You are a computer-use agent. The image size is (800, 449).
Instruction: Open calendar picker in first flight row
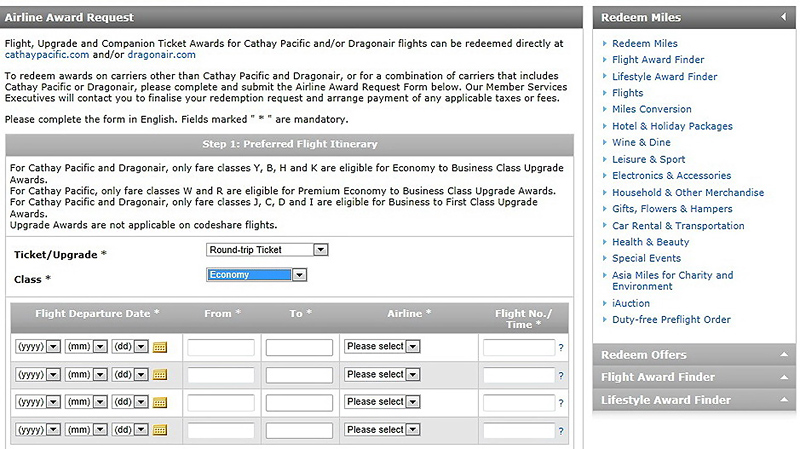point(160,347)
